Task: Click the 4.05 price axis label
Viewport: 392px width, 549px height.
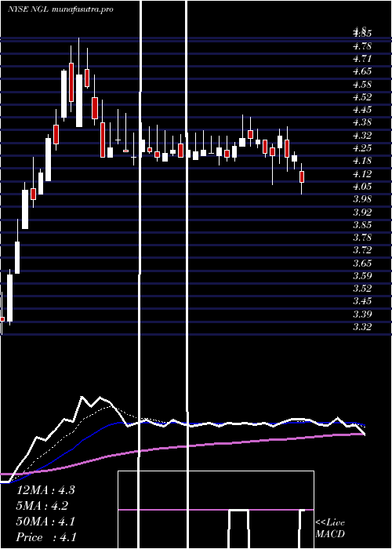Action: (x=362, y=187)
